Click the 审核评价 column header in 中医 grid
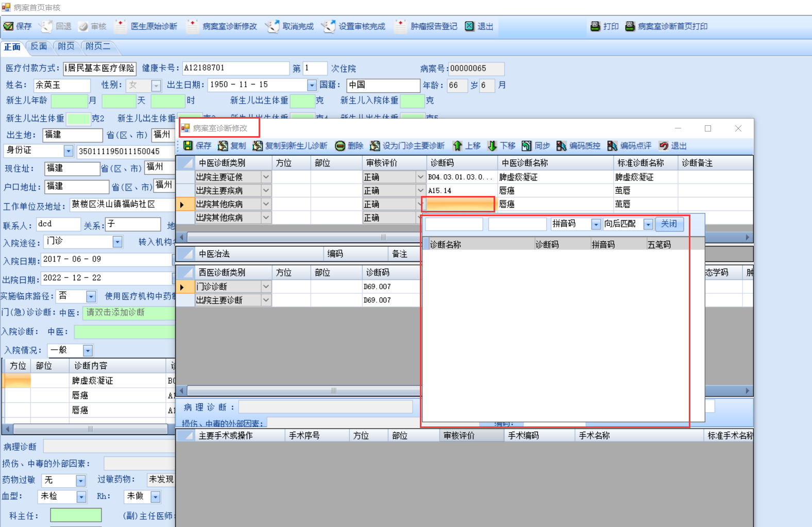 point(394,163)
